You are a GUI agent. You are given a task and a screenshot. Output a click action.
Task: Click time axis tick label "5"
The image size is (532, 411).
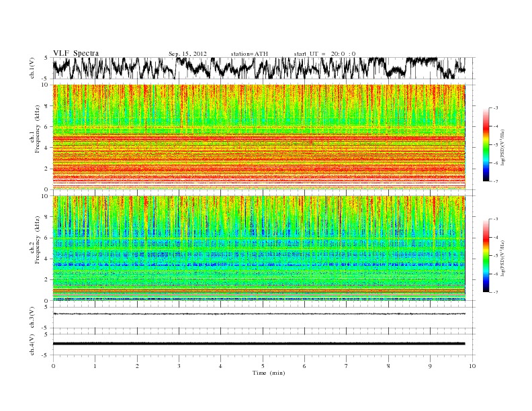(x=263, y=366)
